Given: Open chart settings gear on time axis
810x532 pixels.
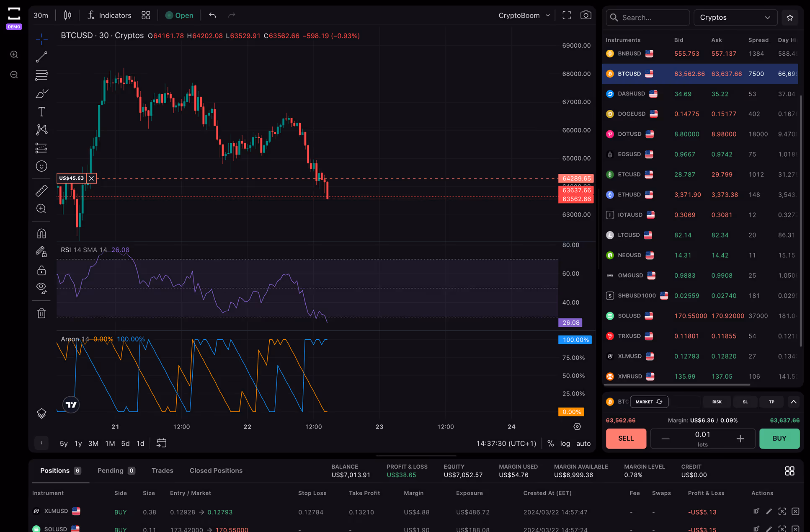Looking at the screenshot, I should [x=577, y=426].
